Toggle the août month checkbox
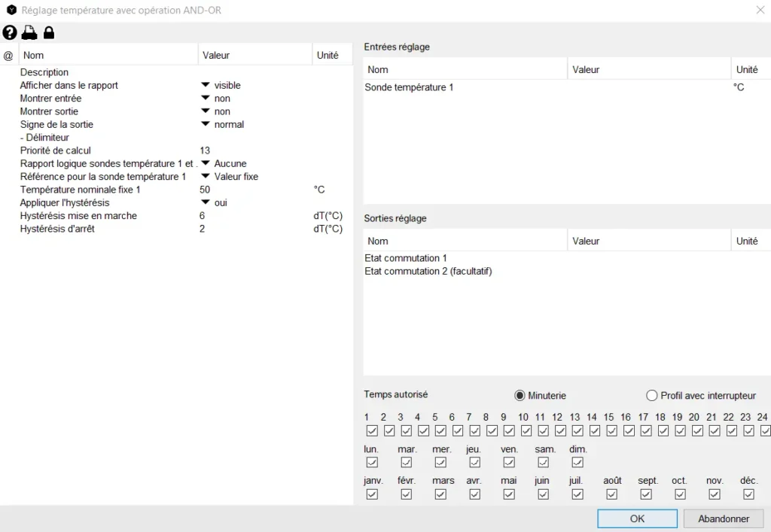Image resolution: width=771 pixels, height=532 pixels. coord(612,494)
